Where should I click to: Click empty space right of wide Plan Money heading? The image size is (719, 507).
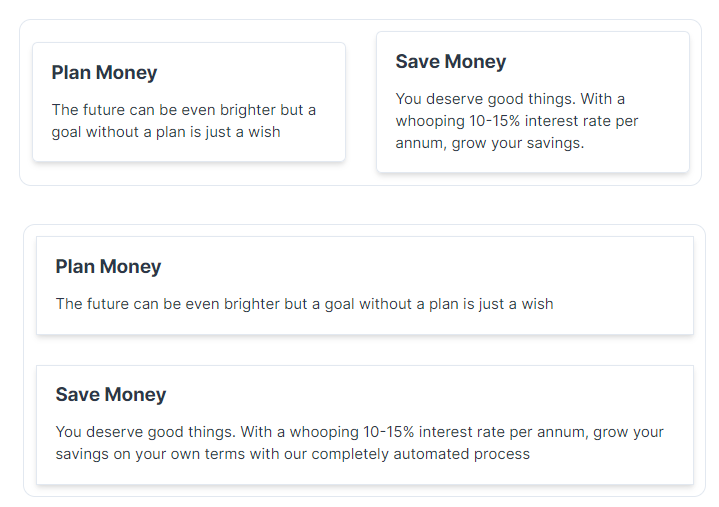pyautogui.click(x=426, y=266)
